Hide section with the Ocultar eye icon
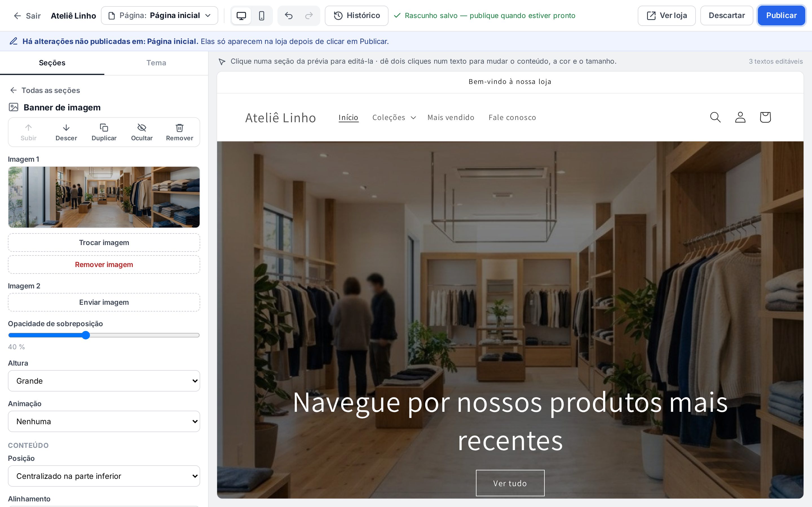Screen dimensions: 812x507 coord(142,132)
